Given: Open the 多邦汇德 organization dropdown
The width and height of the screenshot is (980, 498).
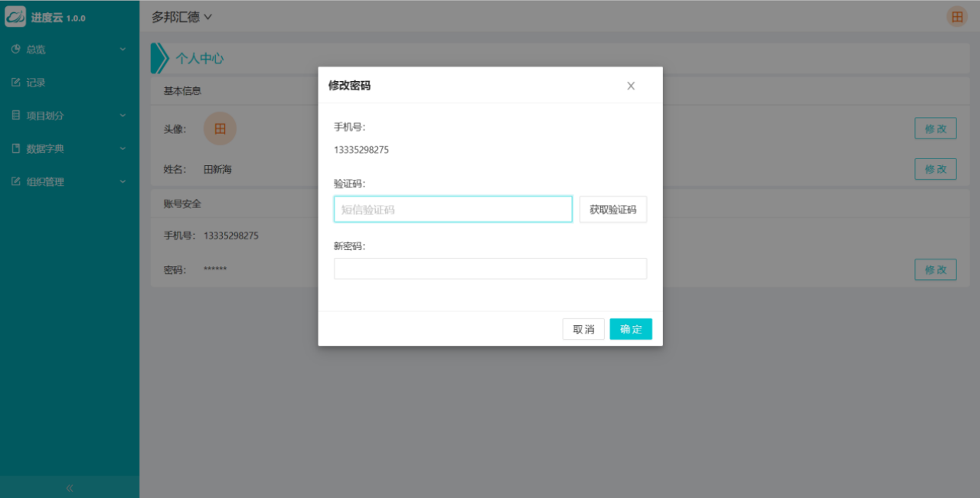Looking at the screenshot, I should (181, 17).
